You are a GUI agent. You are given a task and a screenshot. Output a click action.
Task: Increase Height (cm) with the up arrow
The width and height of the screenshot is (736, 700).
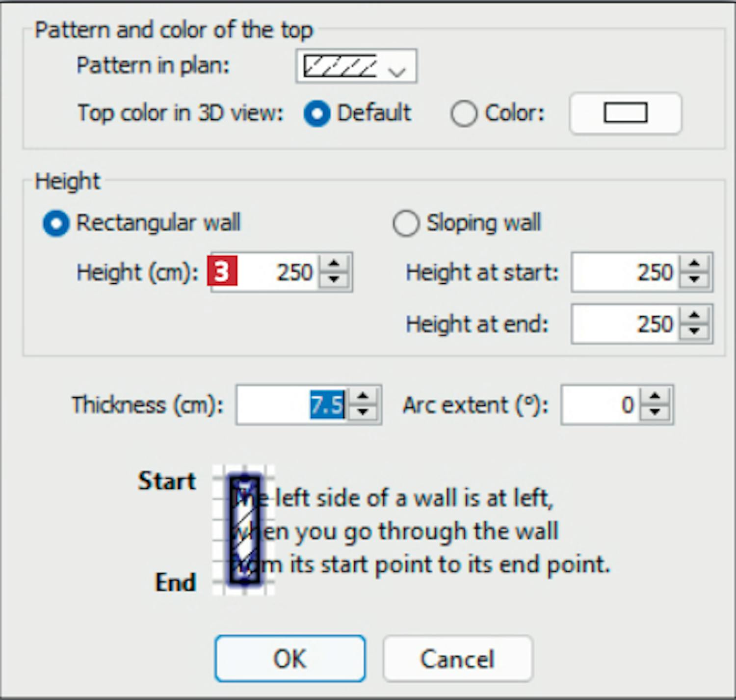click(x=334, y=264)
